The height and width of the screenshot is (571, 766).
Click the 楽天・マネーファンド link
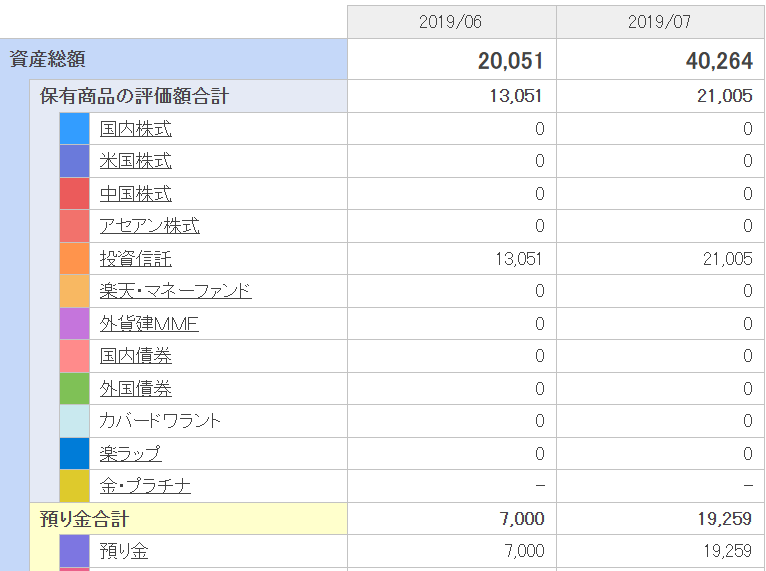pos(175,291)
